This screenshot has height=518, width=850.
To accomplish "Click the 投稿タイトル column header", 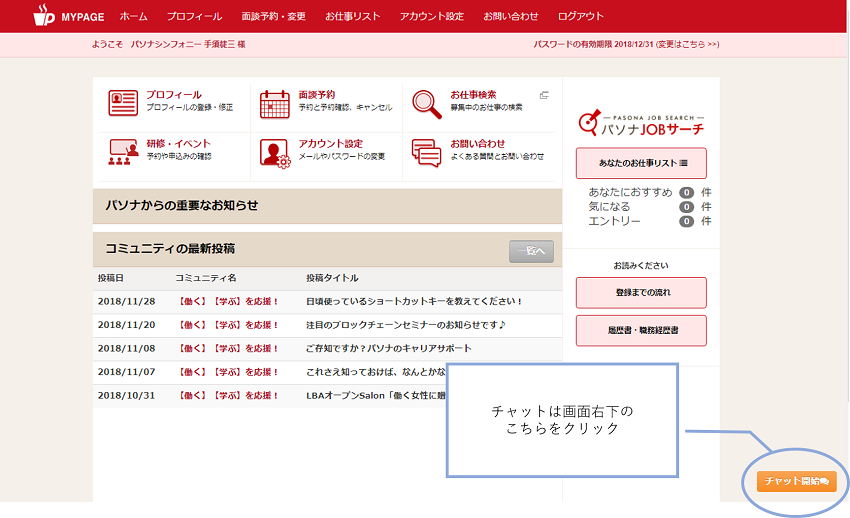I will [332, 278].
